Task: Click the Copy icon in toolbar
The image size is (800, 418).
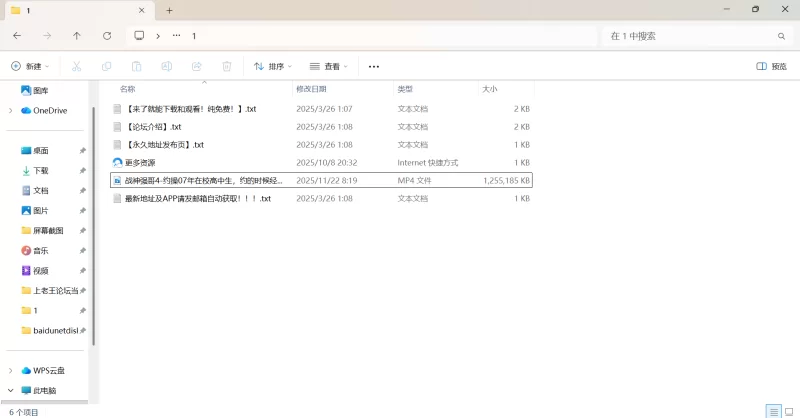Action: (x=106, y=66)
